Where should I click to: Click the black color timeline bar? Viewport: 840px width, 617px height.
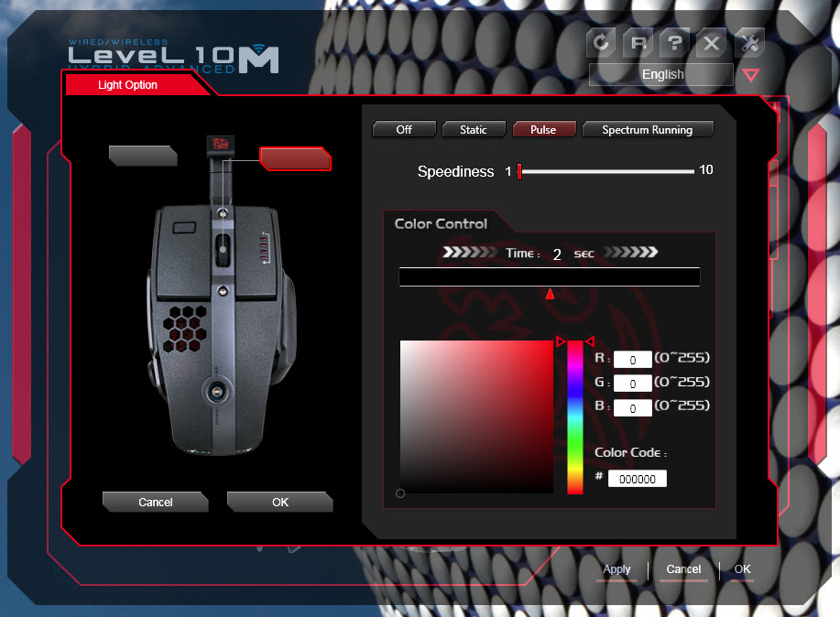coord(549,276)
